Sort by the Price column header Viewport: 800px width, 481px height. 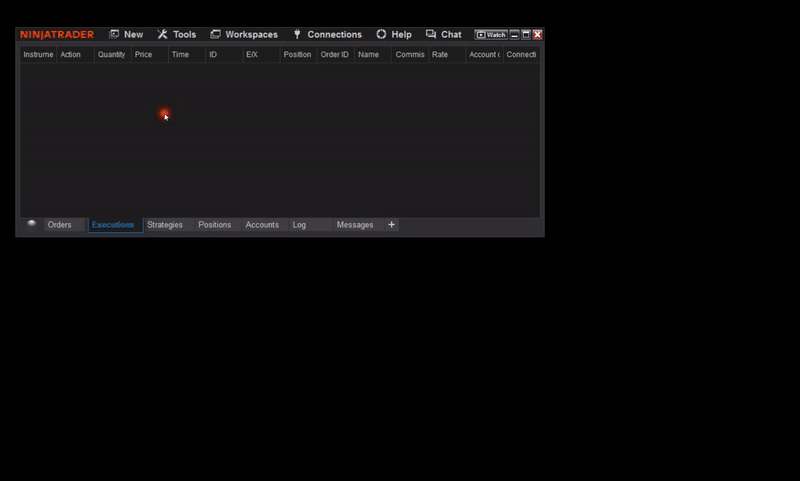click(144, 54)
